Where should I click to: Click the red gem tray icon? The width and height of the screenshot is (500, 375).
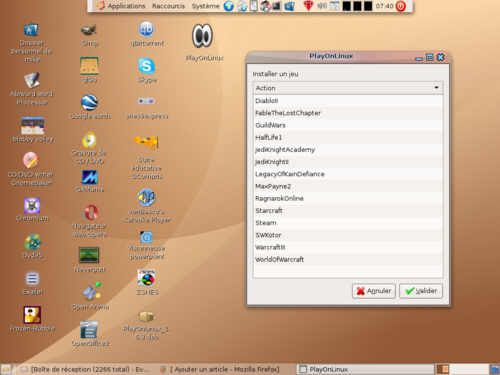click(308, 6)
